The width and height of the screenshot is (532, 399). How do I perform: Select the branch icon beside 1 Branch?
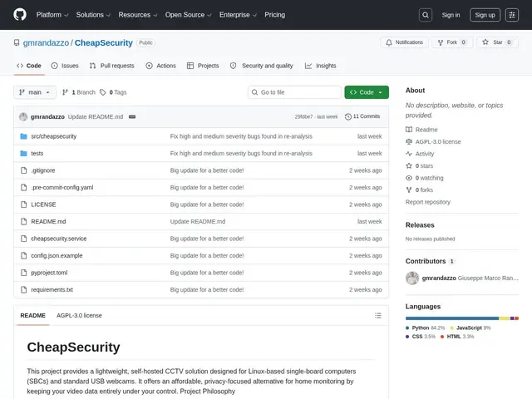point(65,92)
